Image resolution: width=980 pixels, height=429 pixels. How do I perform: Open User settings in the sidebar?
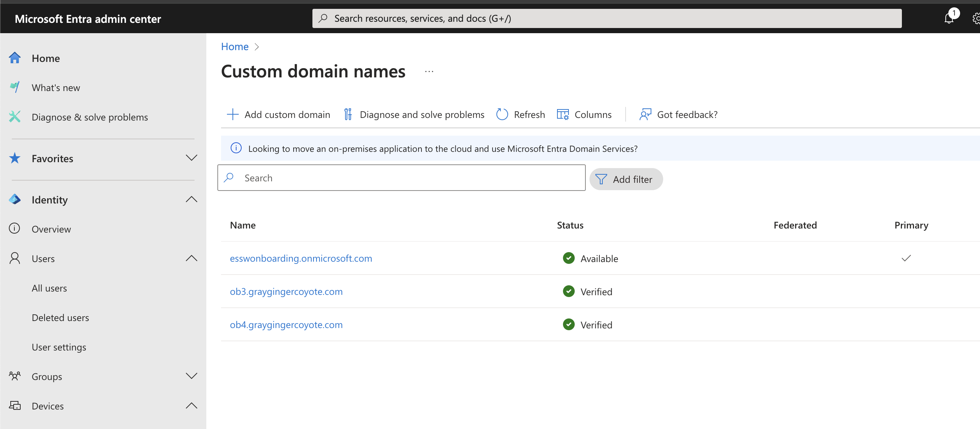coord(59,347)
